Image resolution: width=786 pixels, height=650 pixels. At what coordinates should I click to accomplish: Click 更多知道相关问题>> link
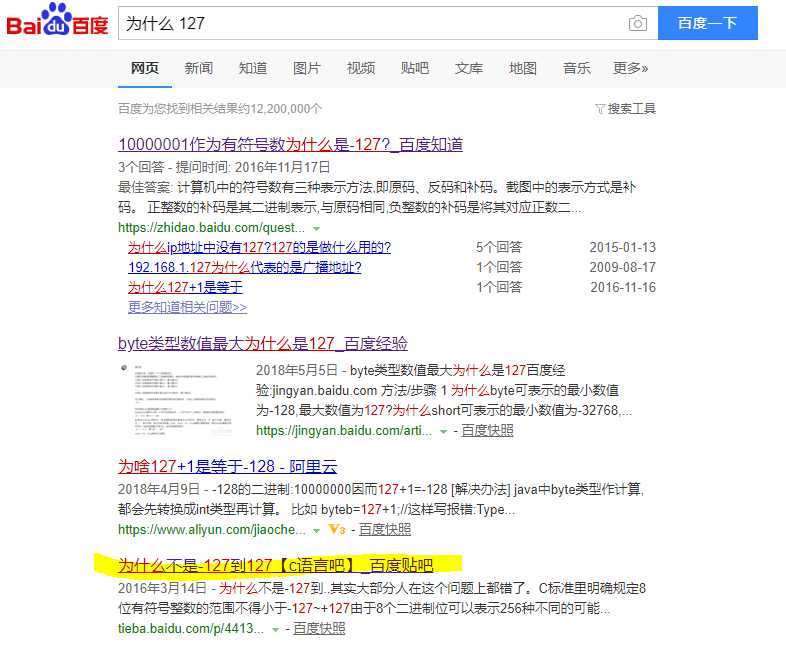click(x=187, y=307)
